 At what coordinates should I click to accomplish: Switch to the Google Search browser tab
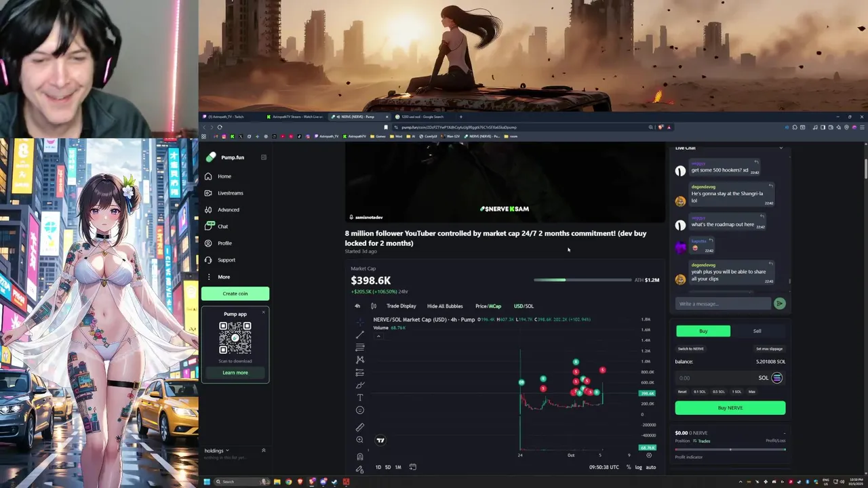pos(424,117)
